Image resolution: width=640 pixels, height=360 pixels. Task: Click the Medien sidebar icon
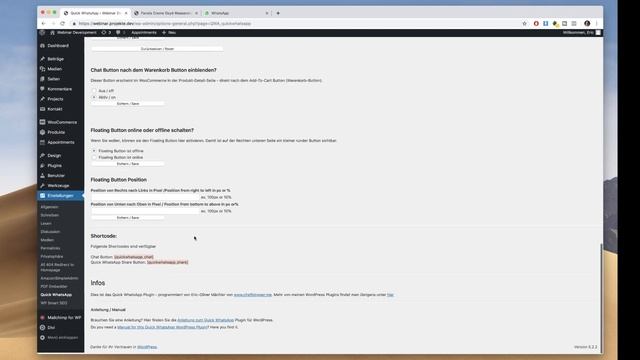42,69
